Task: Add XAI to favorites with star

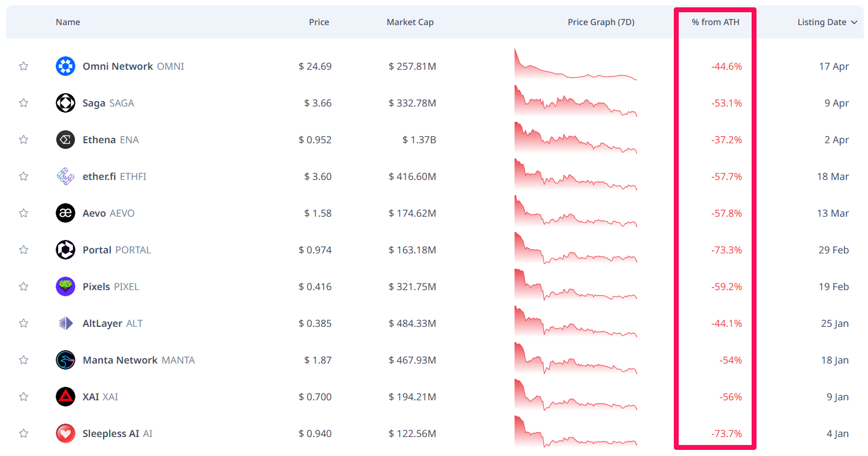Action: click(x=23, y=397)
